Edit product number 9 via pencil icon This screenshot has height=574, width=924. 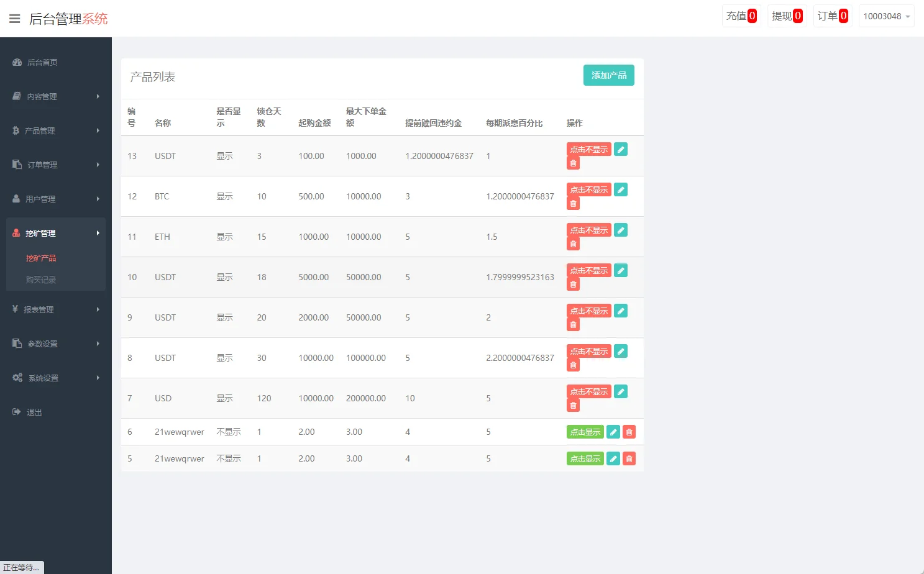620,311
